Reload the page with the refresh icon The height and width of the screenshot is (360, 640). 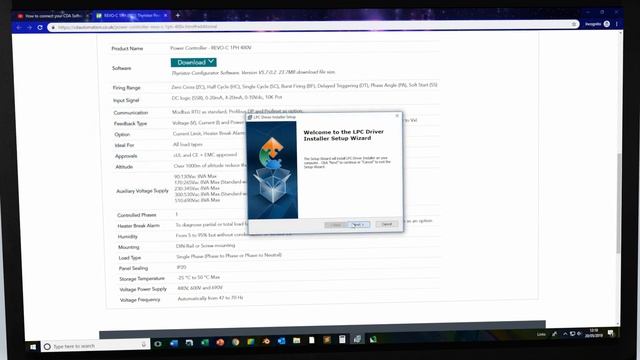coord(40,27)
